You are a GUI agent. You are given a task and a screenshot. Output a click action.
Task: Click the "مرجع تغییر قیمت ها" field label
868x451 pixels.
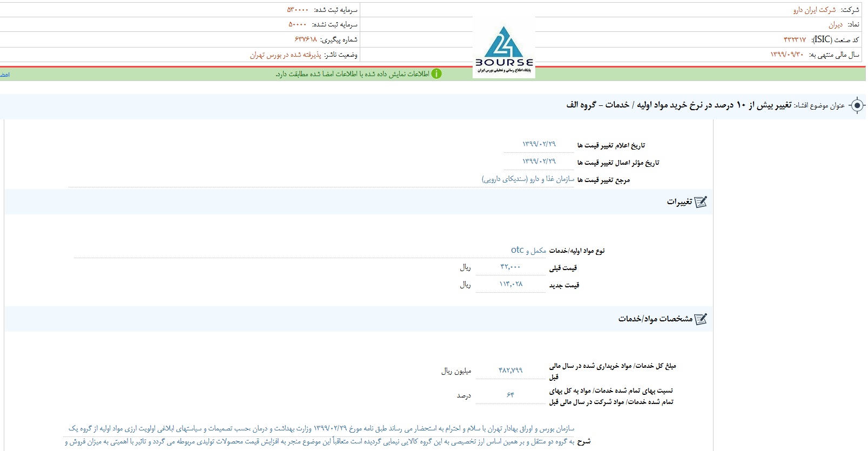[x=604, y=180]
